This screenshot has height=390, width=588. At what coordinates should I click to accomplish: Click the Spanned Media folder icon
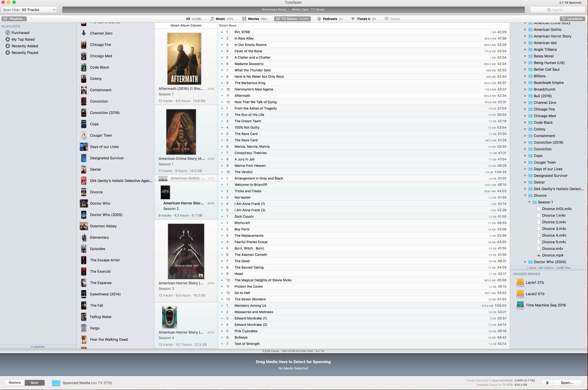[x=56, y=383]
